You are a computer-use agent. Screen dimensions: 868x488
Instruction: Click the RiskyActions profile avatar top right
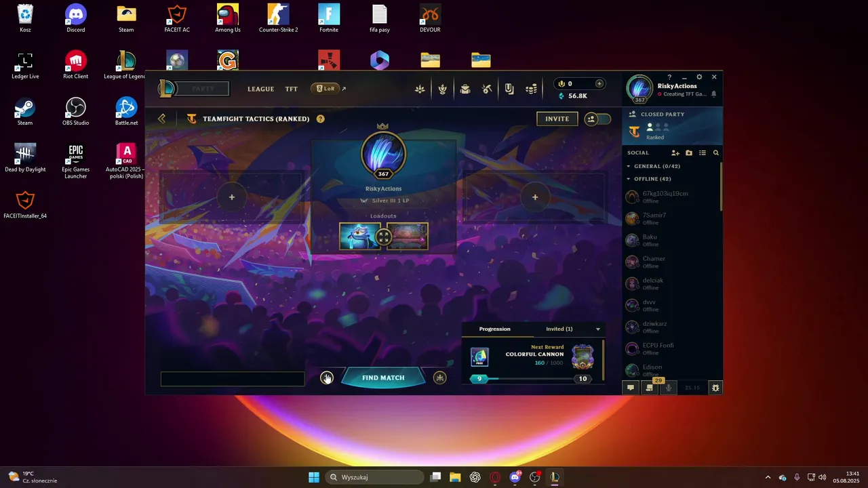639,88
